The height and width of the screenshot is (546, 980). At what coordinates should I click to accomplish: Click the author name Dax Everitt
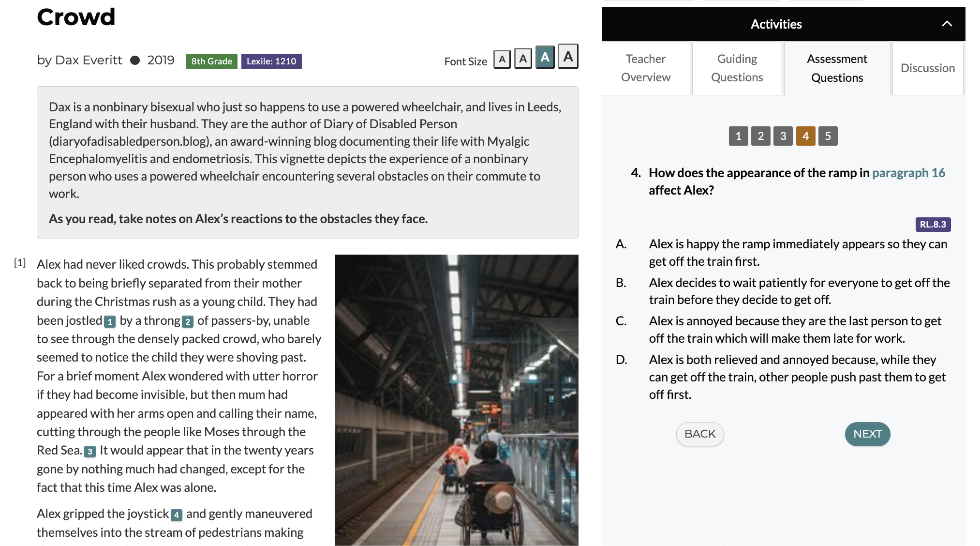tap(89, 60)
